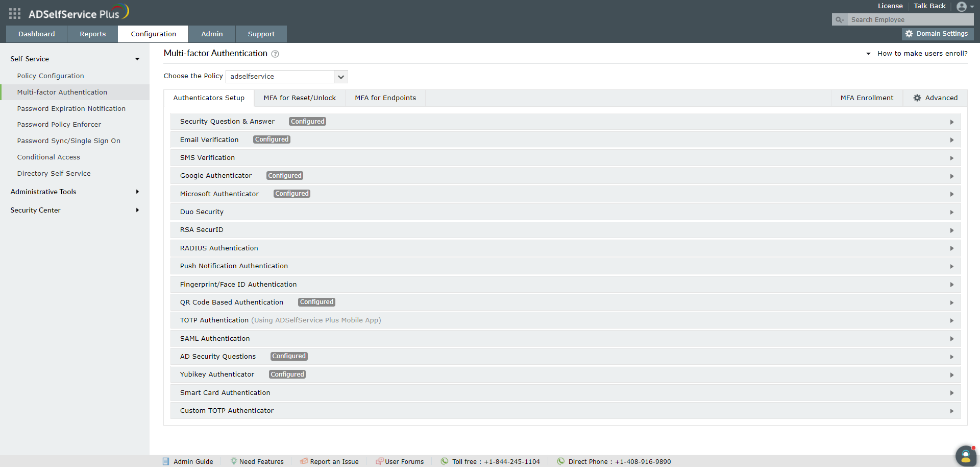Open Directory Self Service in sidebar
The image size is (980, 467).
coord(54,174)
